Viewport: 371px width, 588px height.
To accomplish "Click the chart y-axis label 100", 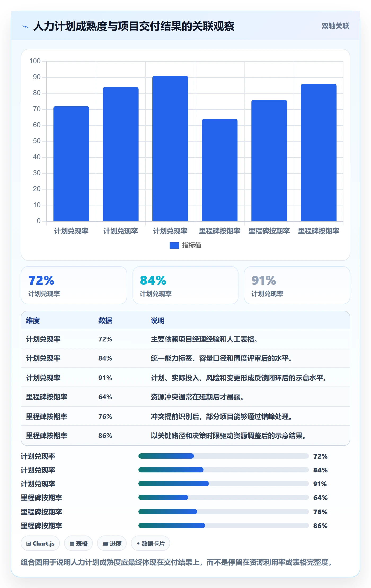I will (35, 61).
